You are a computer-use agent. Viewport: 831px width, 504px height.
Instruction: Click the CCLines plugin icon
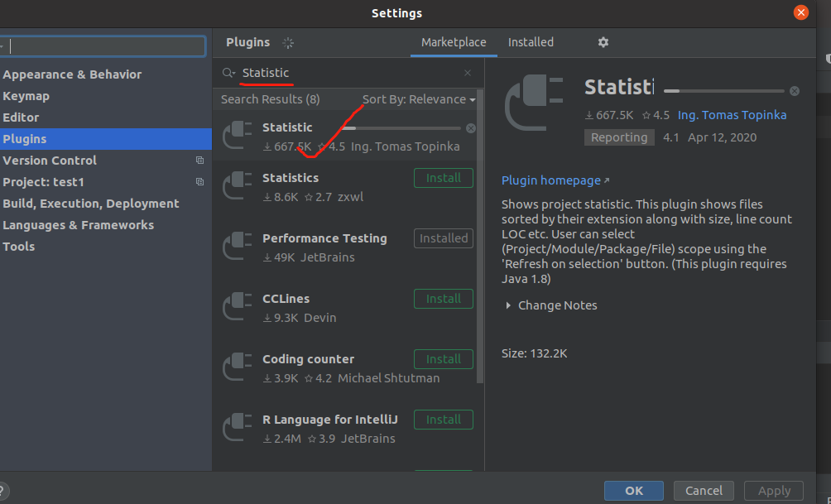coord(238,307)
